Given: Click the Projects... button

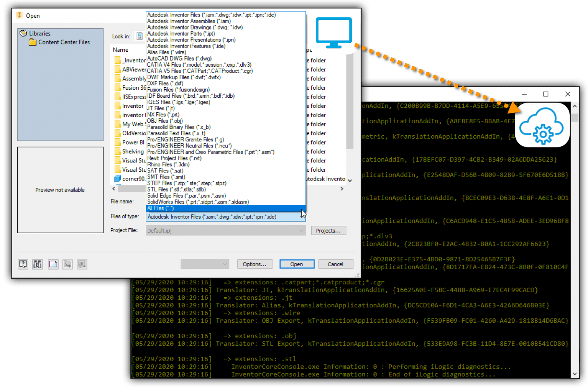Looking at the screenshot, I should 328,231.
